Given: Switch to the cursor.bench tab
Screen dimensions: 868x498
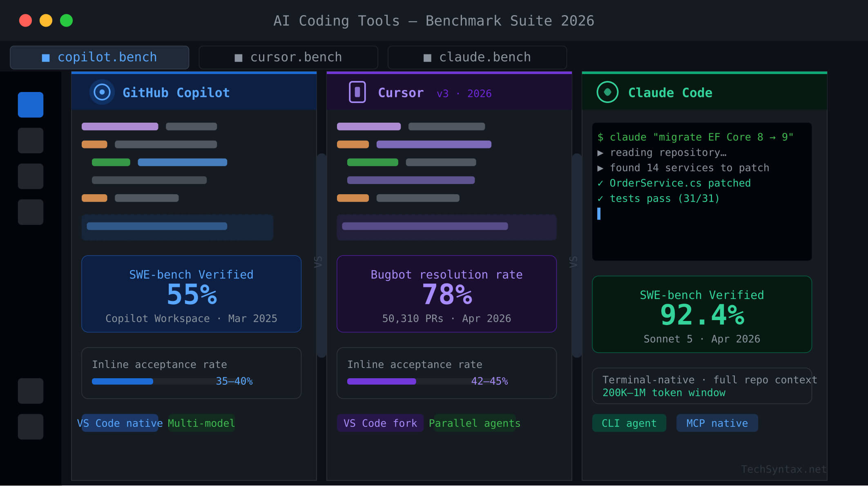Looking at the screenshot, I should click(x=288, y=57).
